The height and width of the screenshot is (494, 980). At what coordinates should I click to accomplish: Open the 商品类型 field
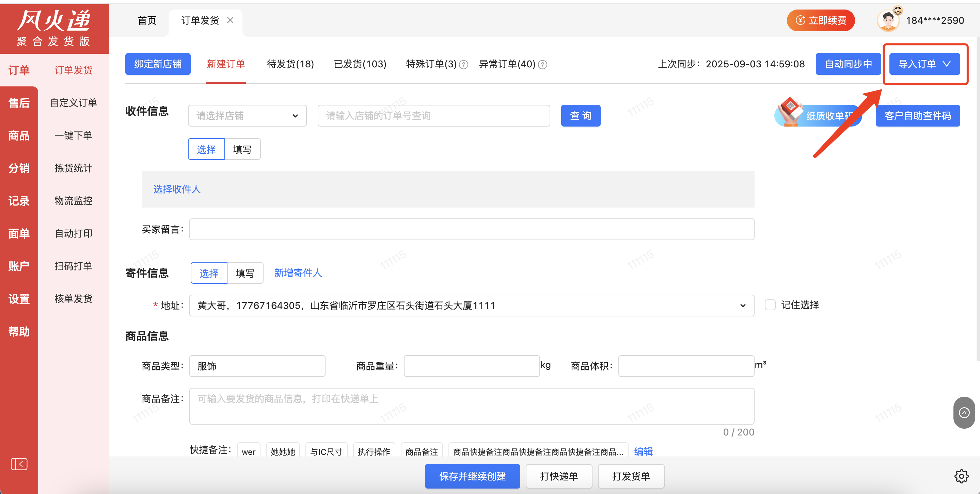pyautogui.click(x=257, y=366)
